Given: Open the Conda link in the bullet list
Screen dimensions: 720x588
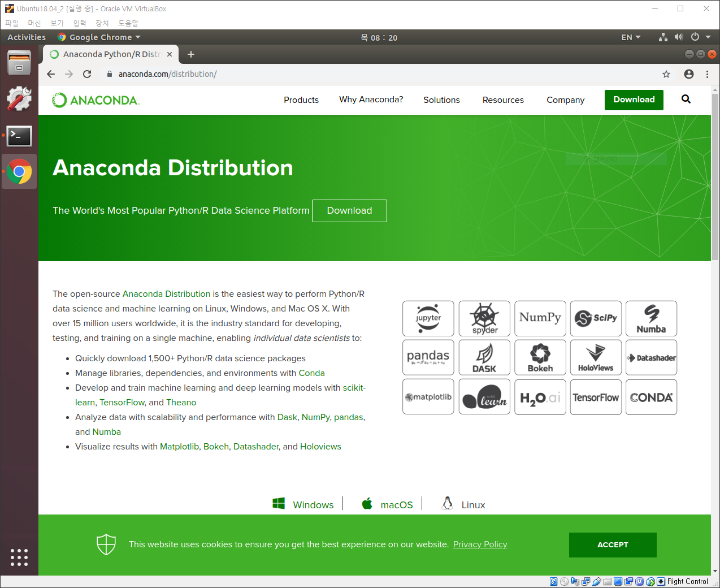Looking at the screenshot, I should [x=312, y=373].
